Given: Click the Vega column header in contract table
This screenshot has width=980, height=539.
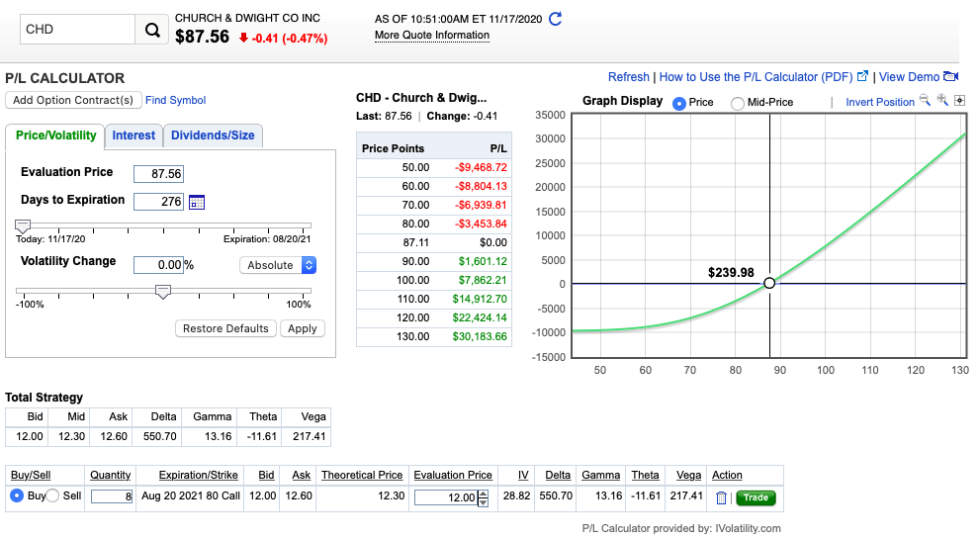Looking at the screenshot, I should [688, 476].
